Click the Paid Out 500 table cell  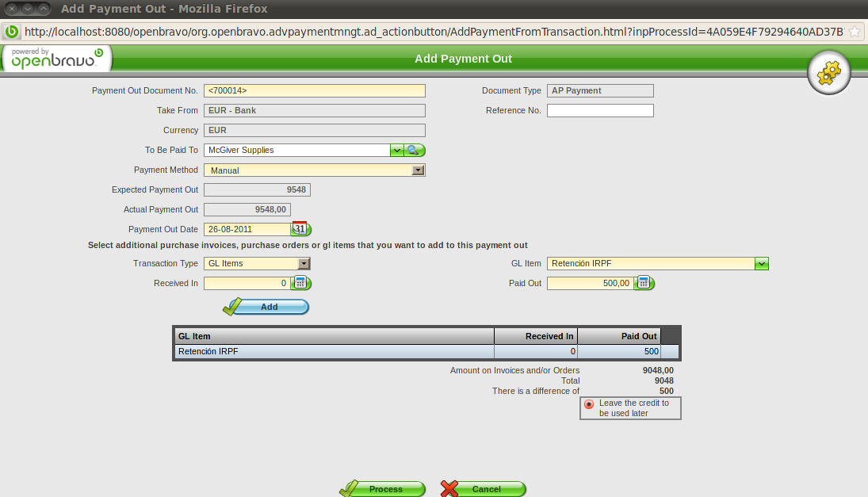click(x=619, y=351)
